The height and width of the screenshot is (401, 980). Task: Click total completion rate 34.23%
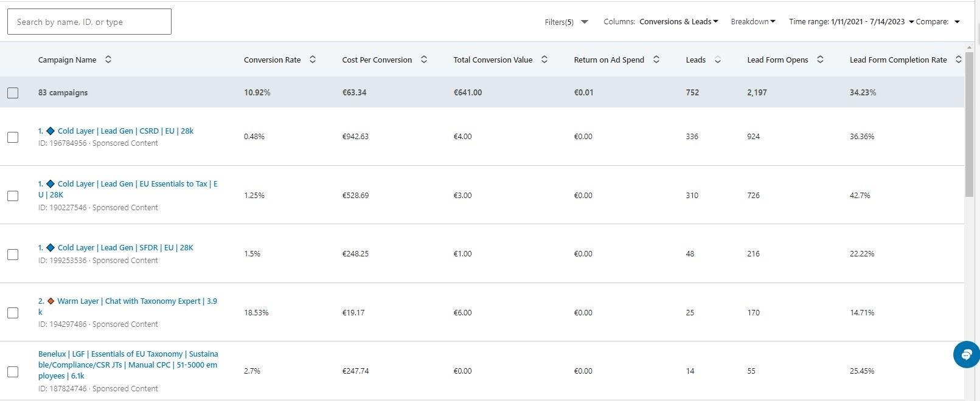[863, 92]
